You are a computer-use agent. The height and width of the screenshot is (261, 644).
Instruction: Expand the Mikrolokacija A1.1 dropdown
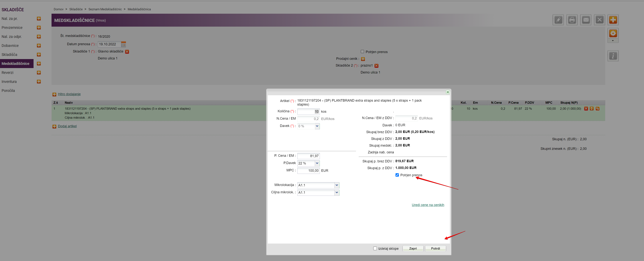click(x=337, y=185)
